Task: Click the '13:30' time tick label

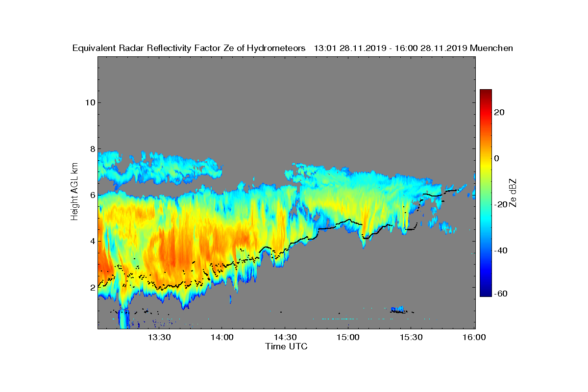Action: [x=159, y=338]
